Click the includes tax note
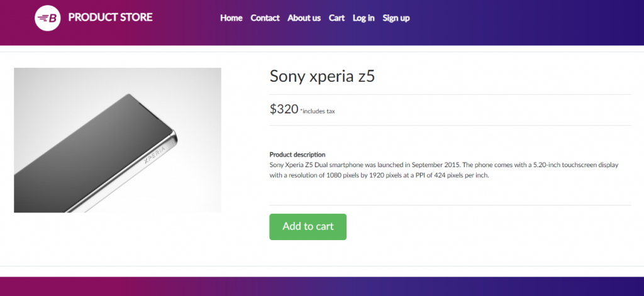 click(318, 111)
